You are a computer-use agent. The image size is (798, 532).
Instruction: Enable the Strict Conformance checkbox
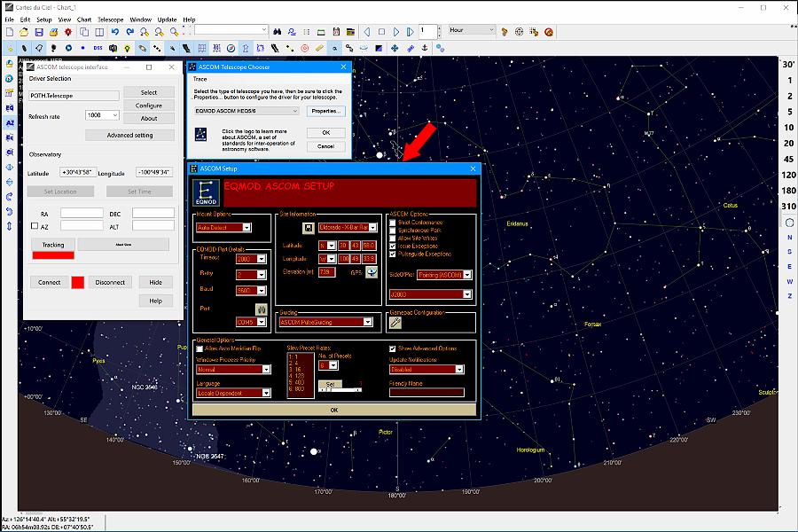click(393, 223)
